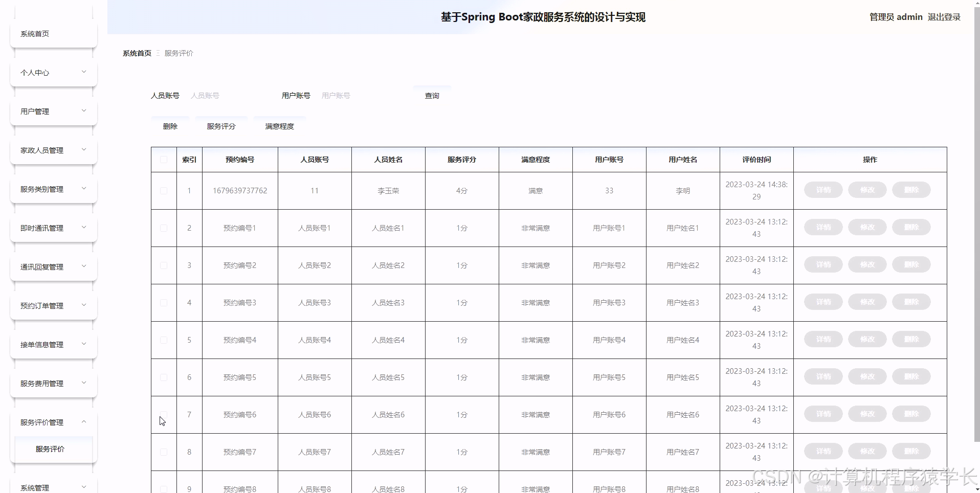Check the checkbox beside 预约编号6
980x493 pixels.
pyautogui.click(x=164, y=415)
